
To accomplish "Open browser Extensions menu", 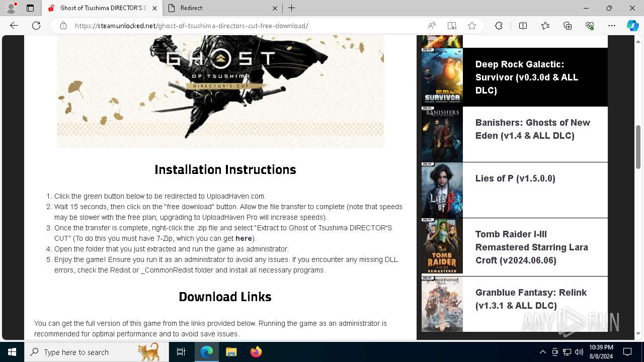I will [x=499, y=26].
